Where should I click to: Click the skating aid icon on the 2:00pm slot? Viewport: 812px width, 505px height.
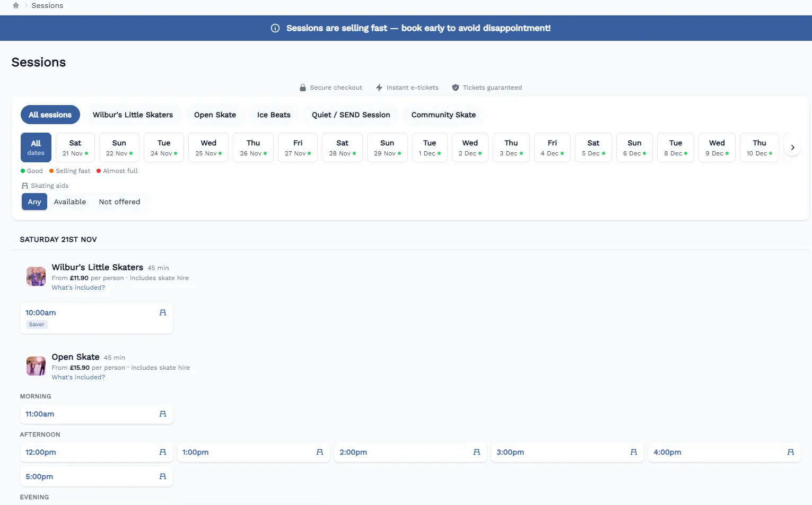pyautogui.click(x=477, y=452)
